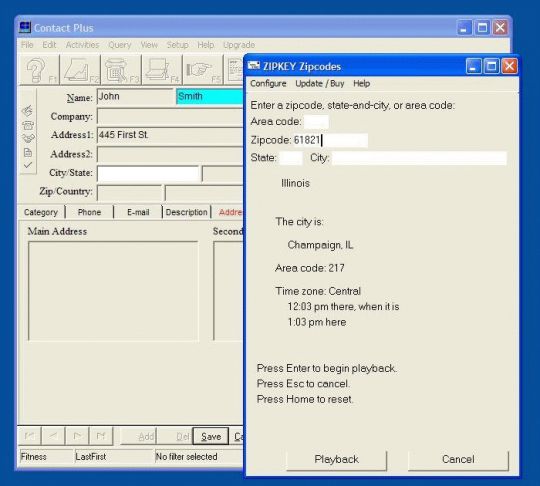Switch to the Description tab

pyautogui.click(x=186, y=212)
